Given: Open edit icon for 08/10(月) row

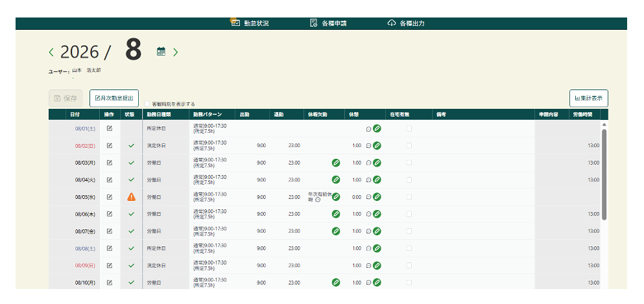Looking at the screenshot, I should point(110,282).
